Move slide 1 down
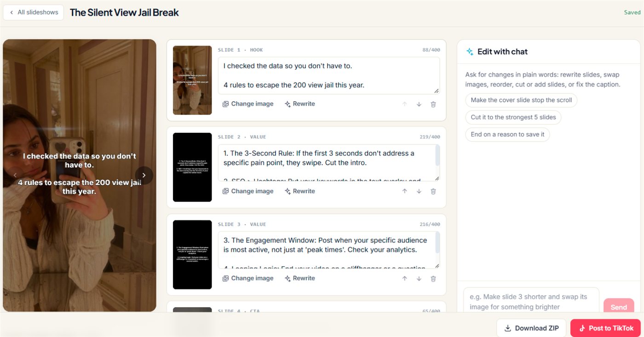Image resolution: width=644 pixels, height=337 pixels. (x=419, y=104)
